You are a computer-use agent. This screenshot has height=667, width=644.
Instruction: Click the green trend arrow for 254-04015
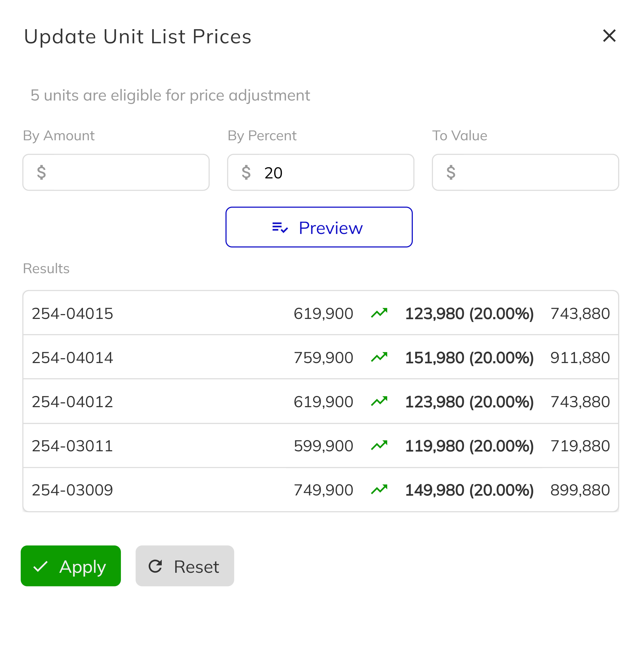pyautogui.click(x=379, y=313)
